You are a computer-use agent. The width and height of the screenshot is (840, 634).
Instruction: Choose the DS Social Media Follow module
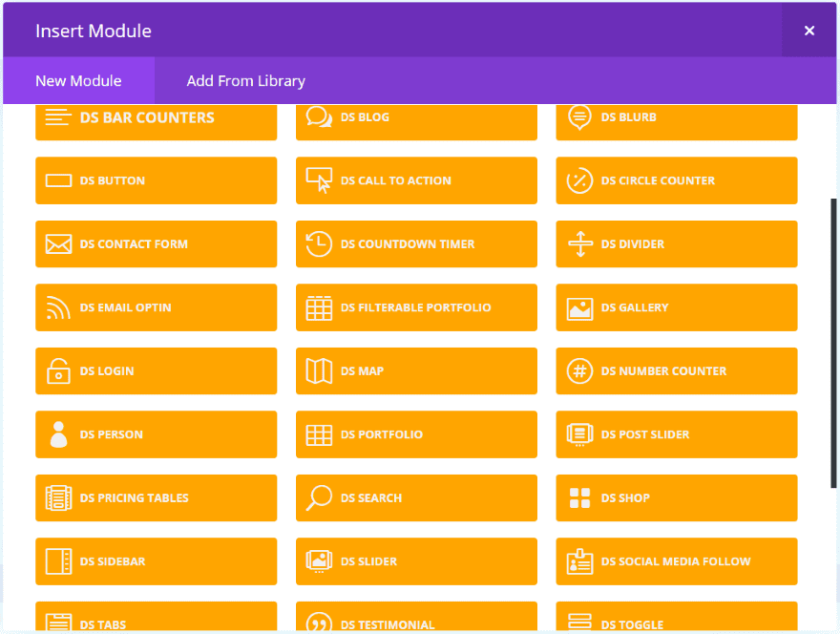676,561
